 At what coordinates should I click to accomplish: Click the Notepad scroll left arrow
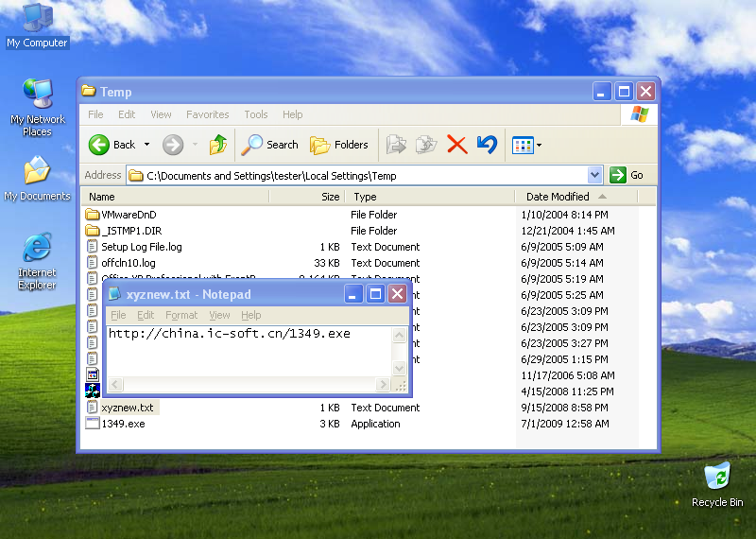[115, 385]
